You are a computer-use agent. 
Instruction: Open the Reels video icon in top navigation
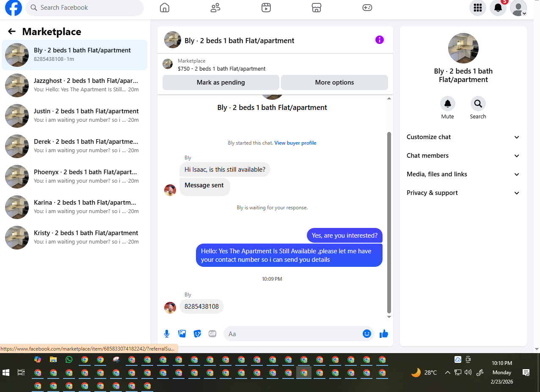pyautogui.click(x=266, y=8)
